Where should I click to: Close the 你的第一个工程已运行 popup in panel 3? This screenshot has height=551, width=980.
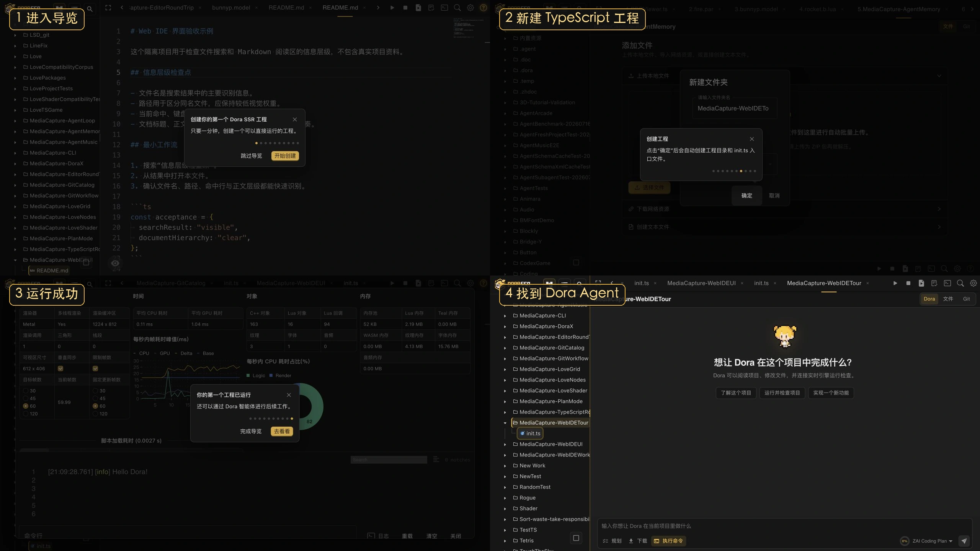[289, 395]
